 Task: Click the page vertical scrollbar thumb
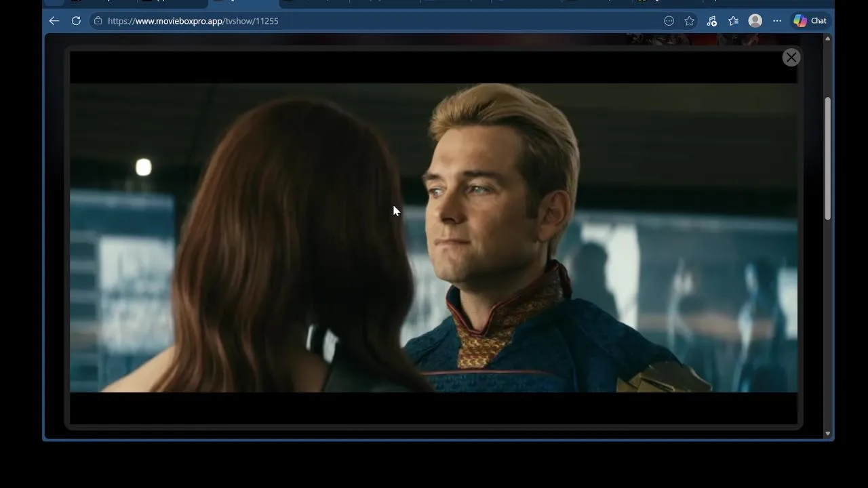pos(827,159)
